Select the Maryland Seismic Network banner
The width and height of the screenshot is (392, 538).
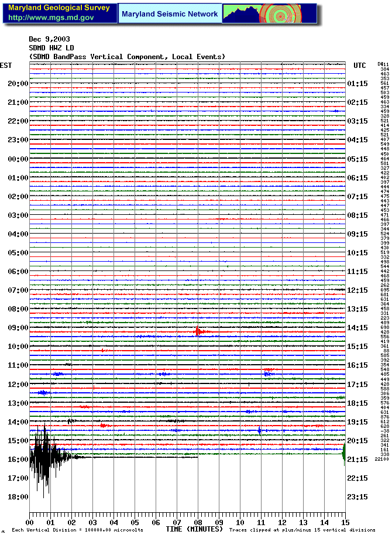[169, 13]
